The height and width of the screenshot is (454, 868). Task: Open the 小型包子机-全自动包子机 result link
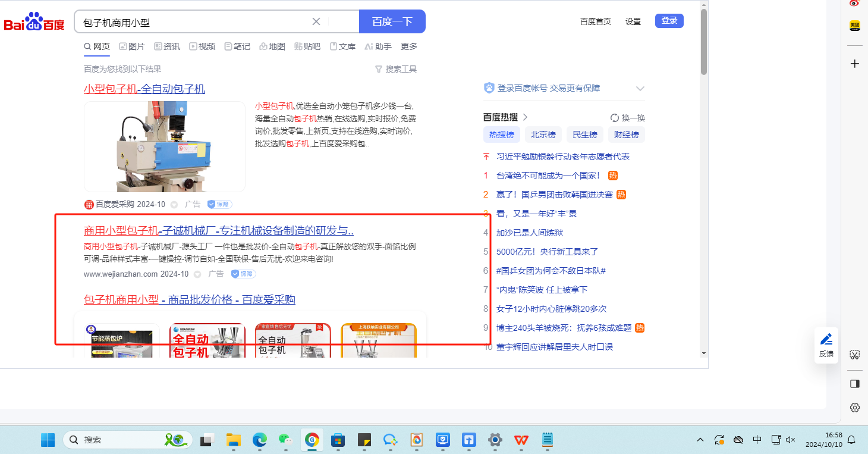[144, 89]
